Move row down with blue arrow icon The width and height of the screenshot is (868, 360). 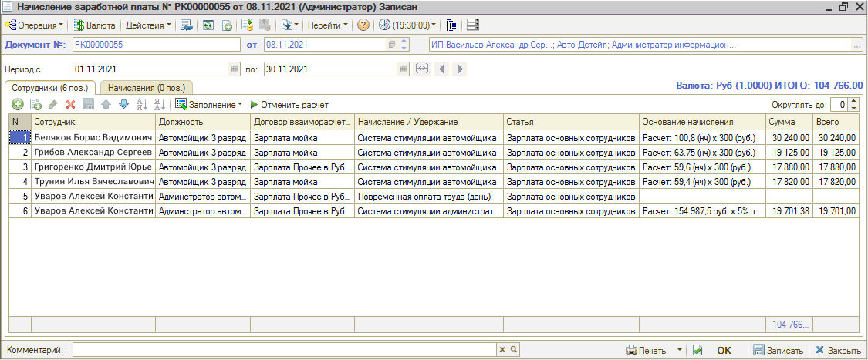pos(123,105)
